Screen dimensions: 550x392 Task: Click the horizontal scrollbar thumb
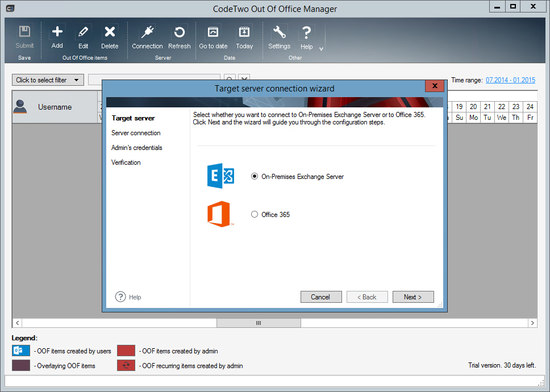click(x=259, y=323)
